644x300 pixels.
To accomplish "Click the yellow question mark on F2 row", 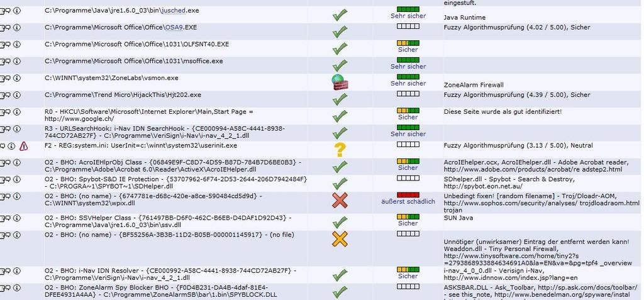I will click(x=340, y=150).
